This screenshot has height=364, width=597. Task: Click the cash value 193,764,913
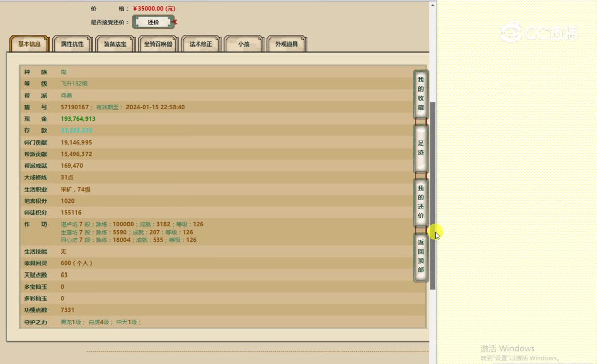pyautogui.click(x=78, y=119)
